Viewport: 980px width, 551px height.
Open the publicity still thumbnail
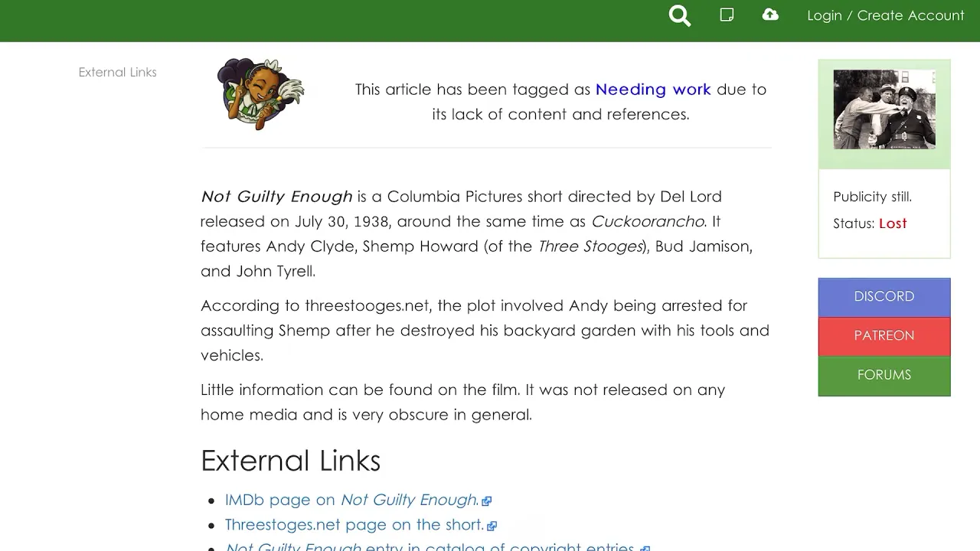point(884,109)
